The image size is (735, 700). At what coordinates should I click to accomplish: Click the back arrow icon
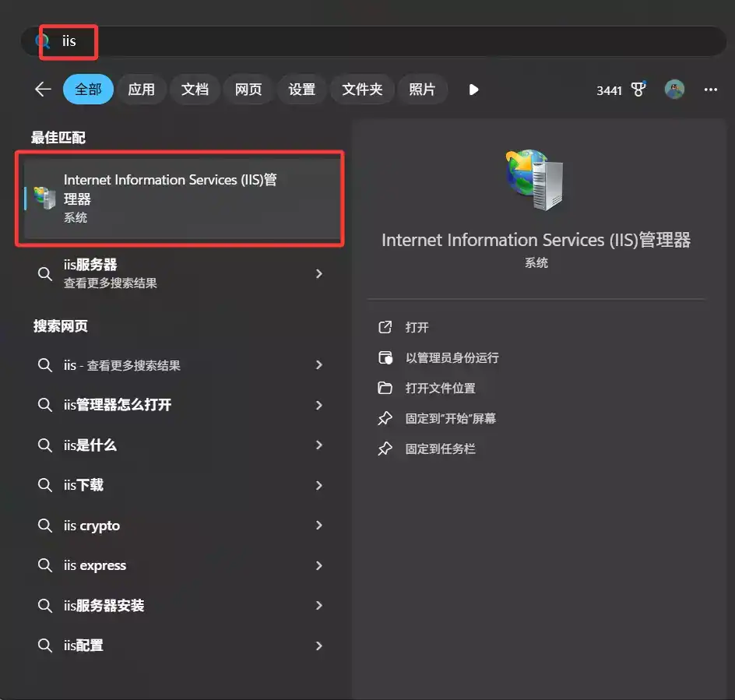pos(43,89)
